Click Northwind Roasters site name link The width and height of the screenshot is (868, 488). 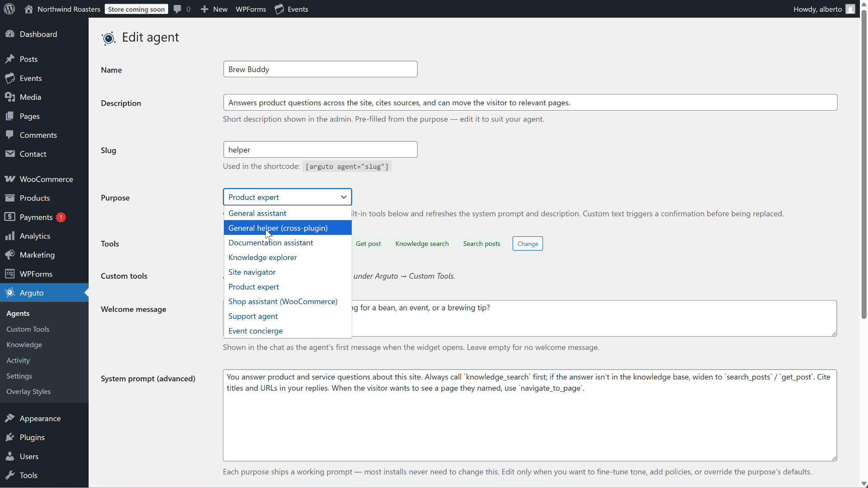(69, 9)
